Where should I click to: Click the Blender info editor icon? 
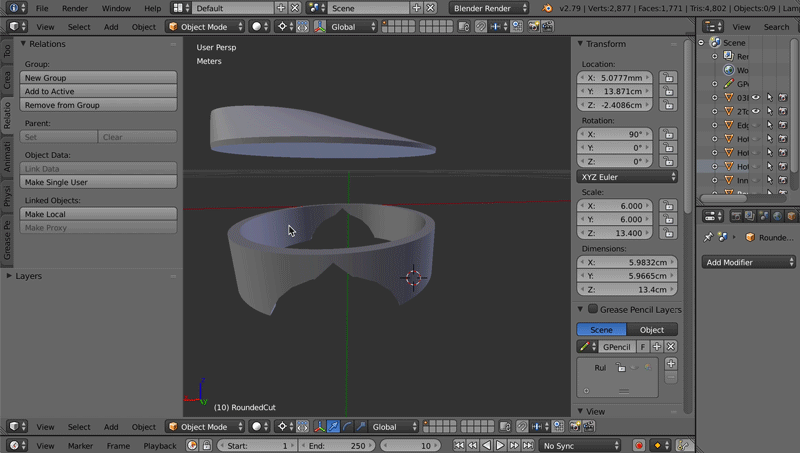click(x=14, y=8)
